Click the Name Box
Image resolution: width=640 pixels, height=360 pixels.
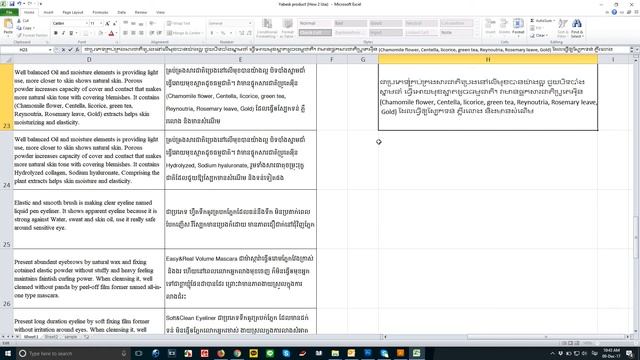pos(24,50)
